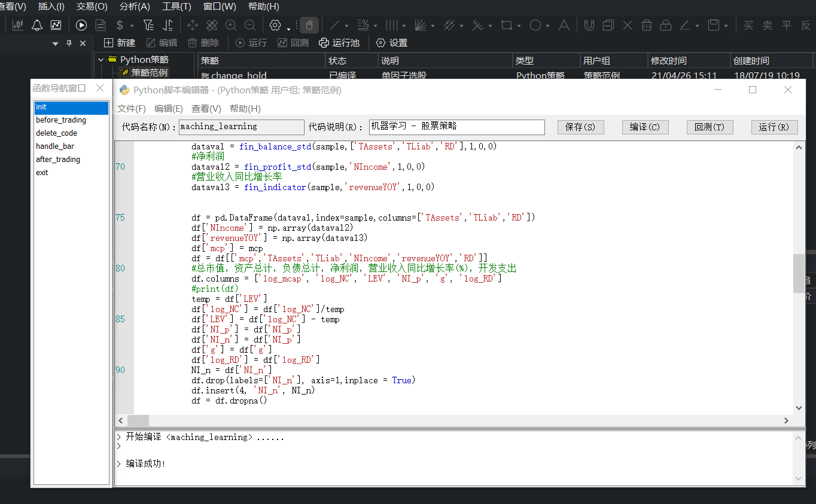Click the 回测(T) button in editor
The image size is (816, 504).
[710, 127]
